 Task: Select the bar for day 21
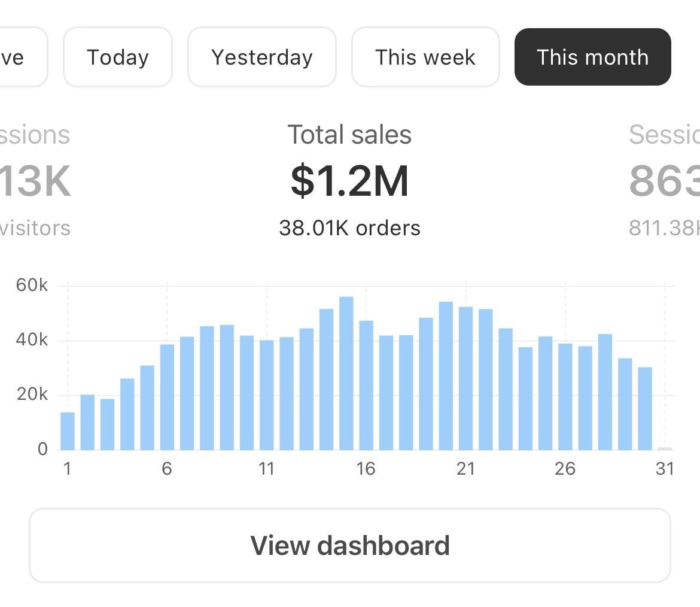click(x=465, y=378)
